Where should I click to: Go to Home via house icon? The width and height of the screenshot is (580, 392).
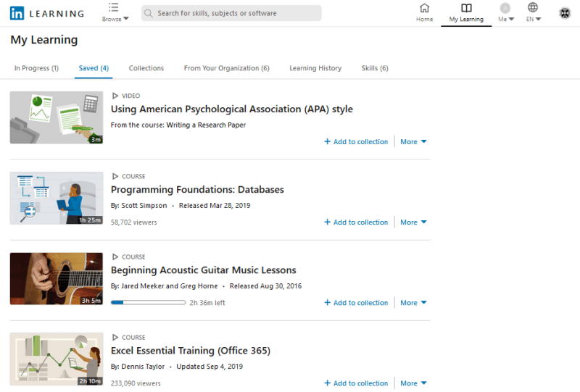click(424, 12)
